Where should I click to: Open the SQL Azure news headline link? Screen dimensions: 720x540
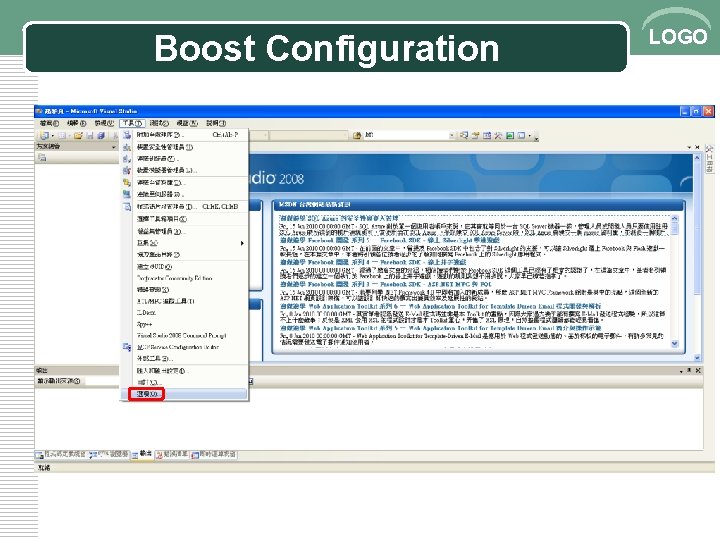(339, 218)
